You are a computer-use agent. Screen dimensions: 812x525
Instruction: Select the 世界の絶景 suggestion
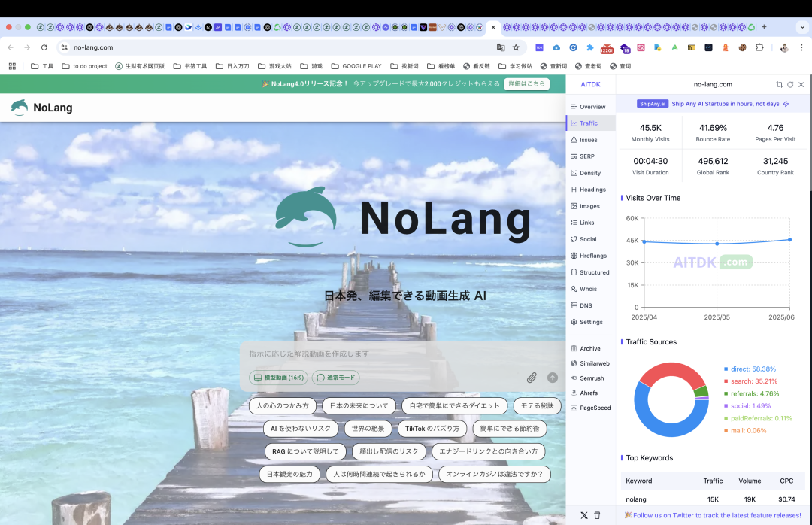click(368, 429)
